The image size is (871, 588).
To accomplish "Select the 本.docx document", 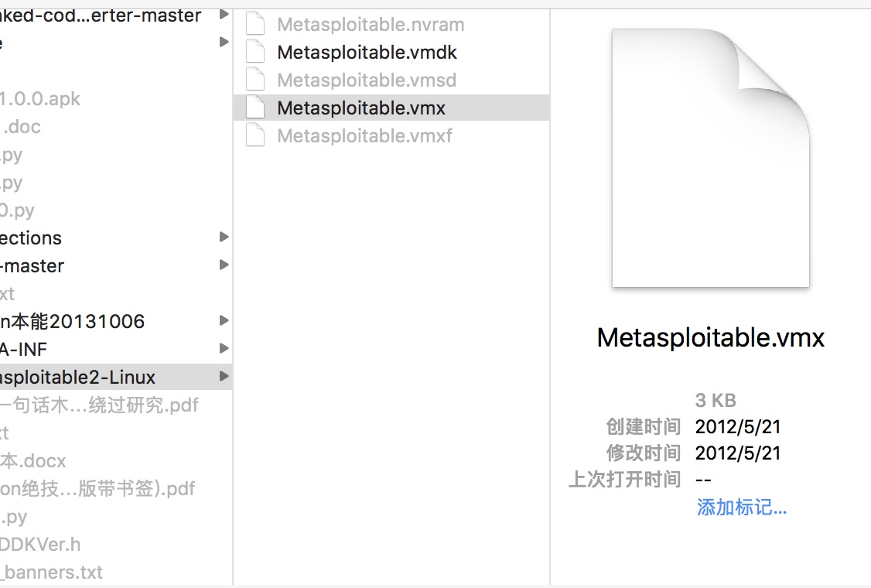I will tap(31, 460).
